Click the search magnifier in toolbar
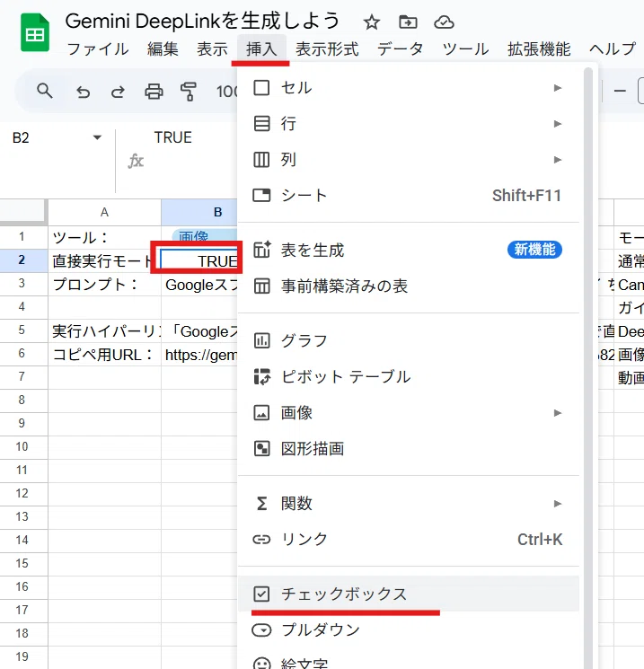The height and width of the screenshot is (669, 644). [44, 91]
